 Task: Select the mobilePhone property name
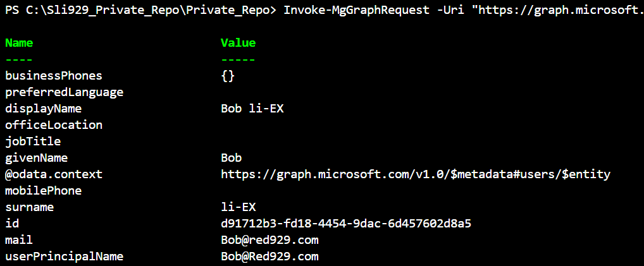[43, 191]
